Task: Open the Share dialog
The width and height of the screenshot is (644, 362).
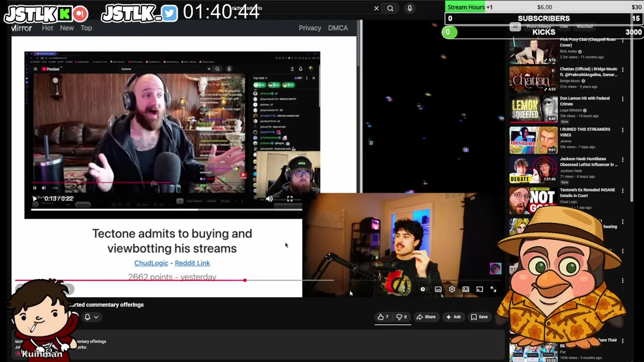Action: [426, 317]
